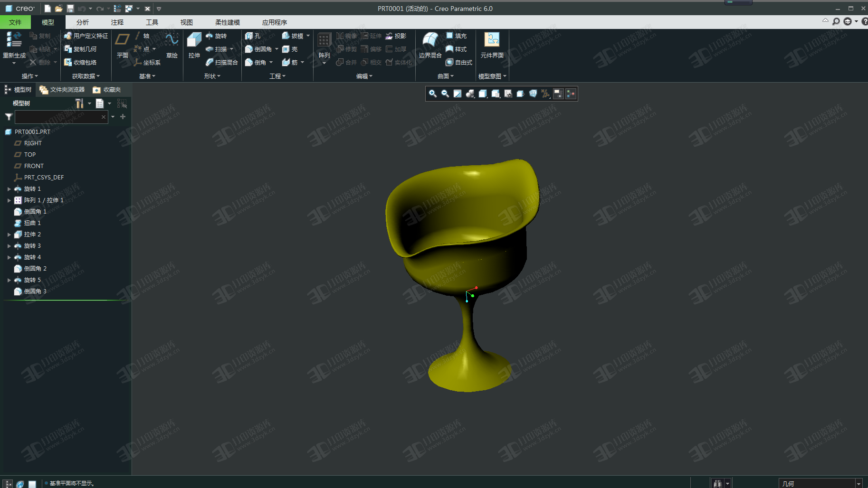Viewport: 868px width, 488px height.
Task: Open the Style (样式) tool
Action: point(456,49)
